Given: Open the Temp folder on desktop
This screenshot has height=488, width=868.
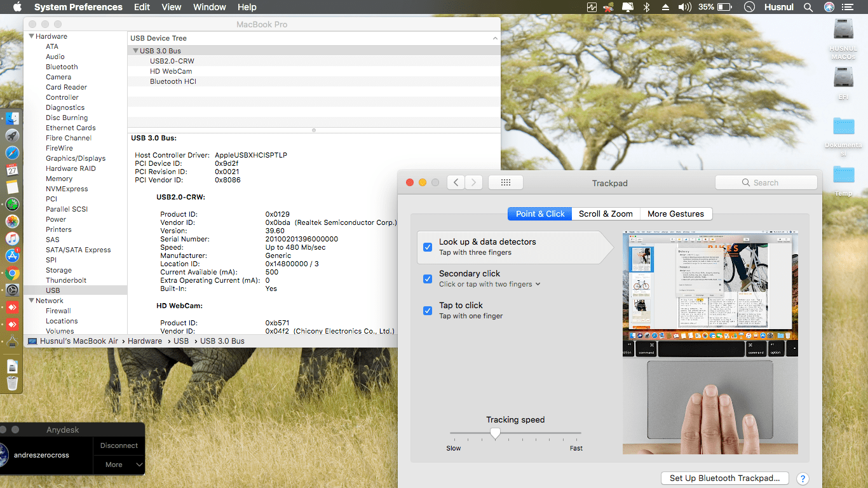Looking at the screenshot, I should pos(843,180).
